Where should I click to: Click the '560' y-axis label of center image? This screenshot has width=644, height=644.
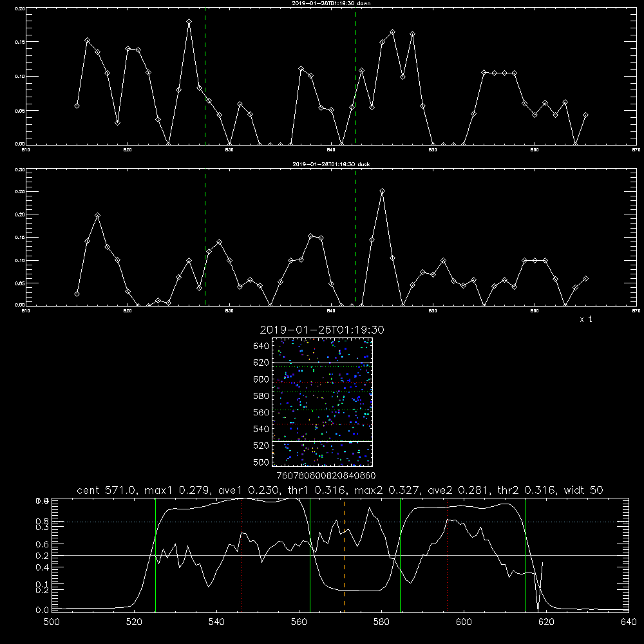(261, 412)
